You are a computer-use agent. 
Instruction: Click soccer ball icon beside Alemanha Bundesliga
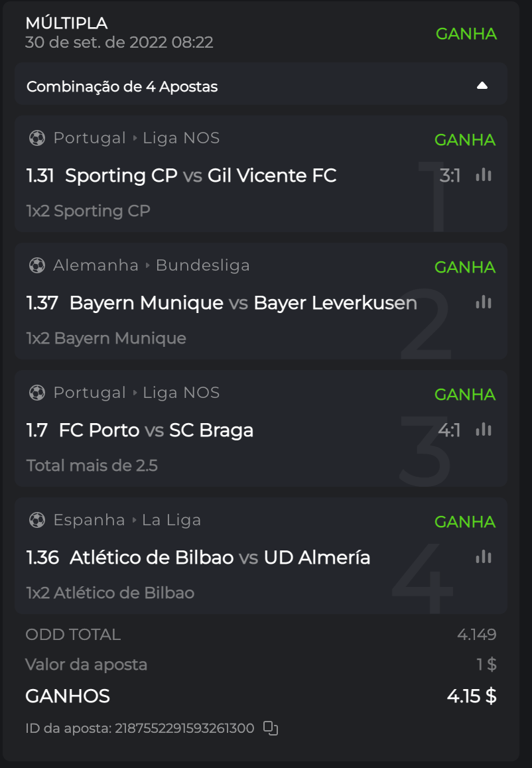point(37,266)
